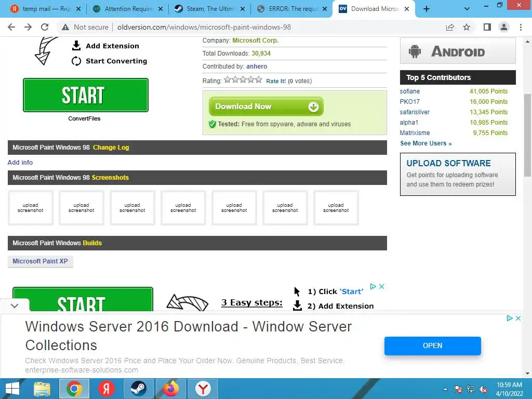This screenshot has height=399, width=532.
Task: Open Chrome's three-dot menu
Action: pos(521,27)
